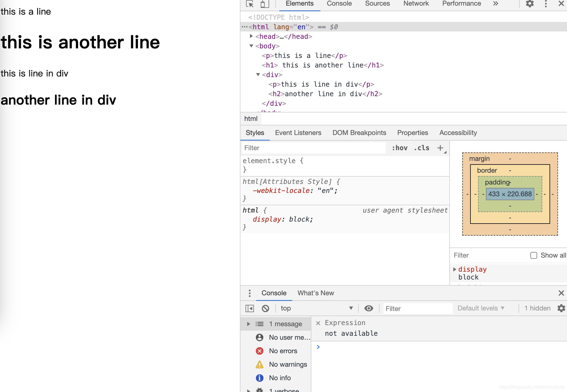Screen dimensions: 567x392
Task: Show more DevTools tabs chevron
Action: (495, 4)
